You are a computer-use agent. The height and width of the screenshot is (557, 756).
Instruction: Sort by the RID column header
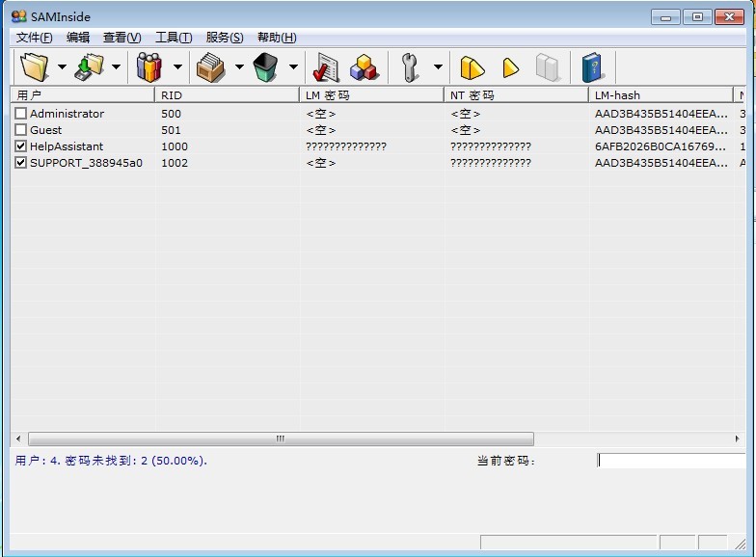point(227,95)
